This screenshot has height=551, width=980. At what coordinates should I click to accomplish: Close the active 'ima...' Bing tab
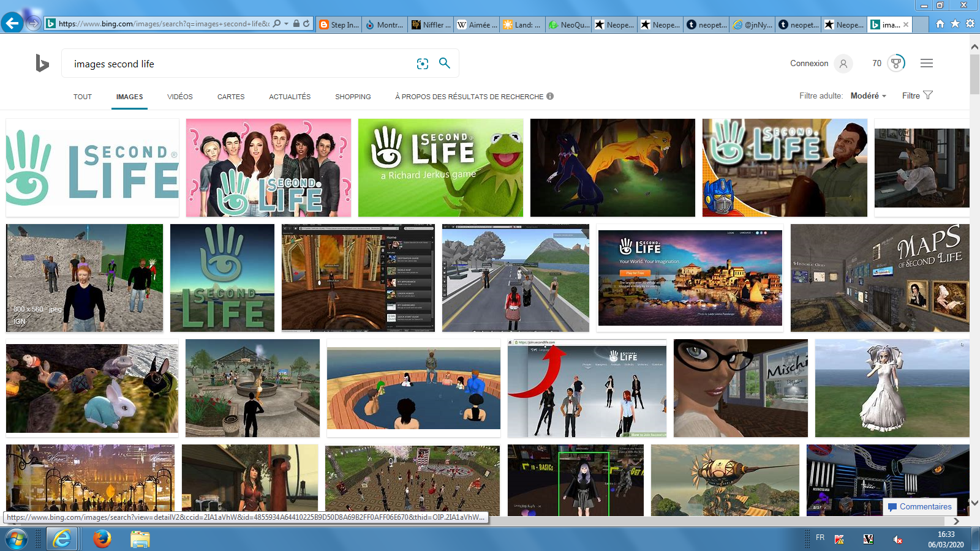tap(906, 24)
